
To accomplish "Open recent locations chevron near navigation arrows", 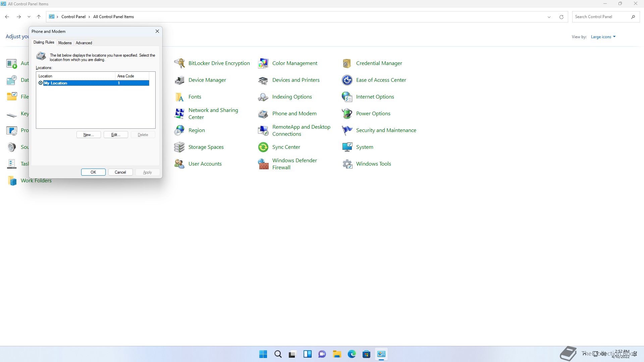I will (29, 17).
